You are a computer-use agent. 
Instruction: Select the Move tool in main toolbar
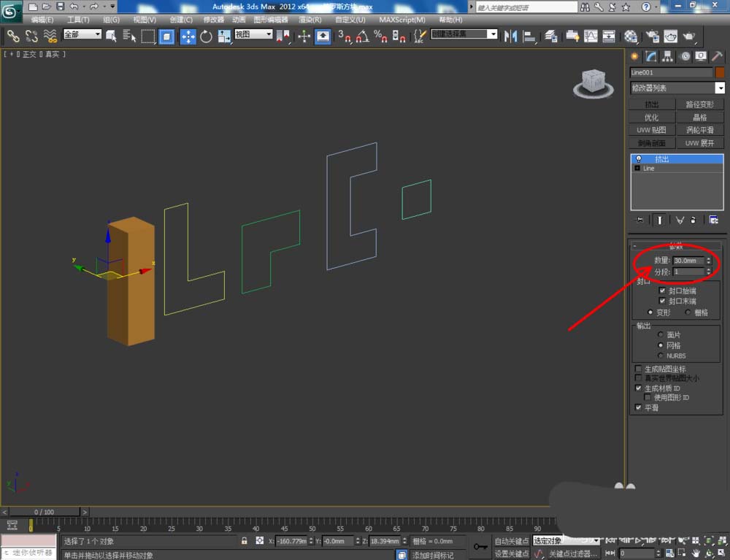tap(188, 36)
